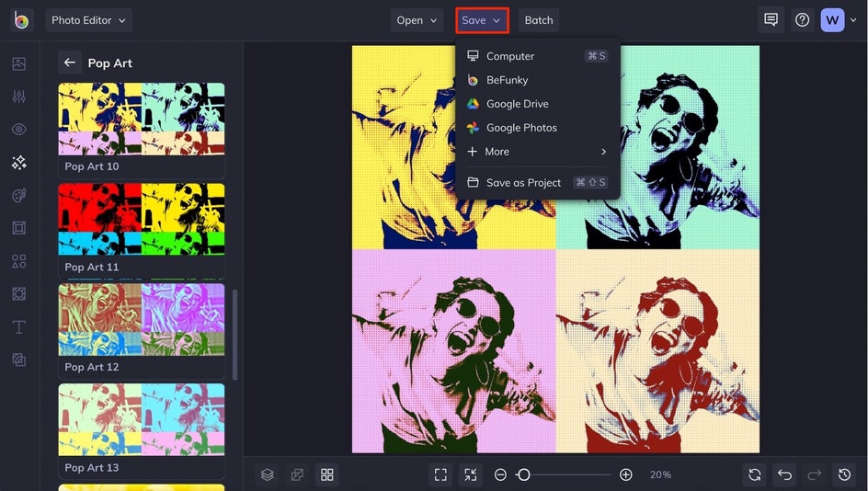Go back from Pop Art panel
Image resolution: width=868 pixels, height=491 pixels.
coord(70,63)
